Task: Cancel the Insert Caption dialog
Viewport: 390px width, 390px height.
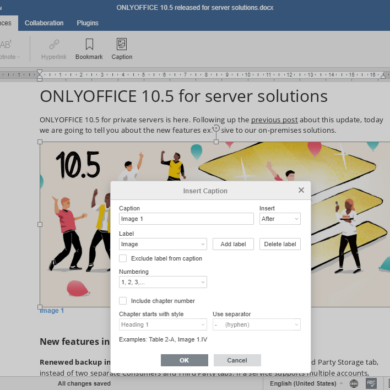Action: click(x=237, y=360)
